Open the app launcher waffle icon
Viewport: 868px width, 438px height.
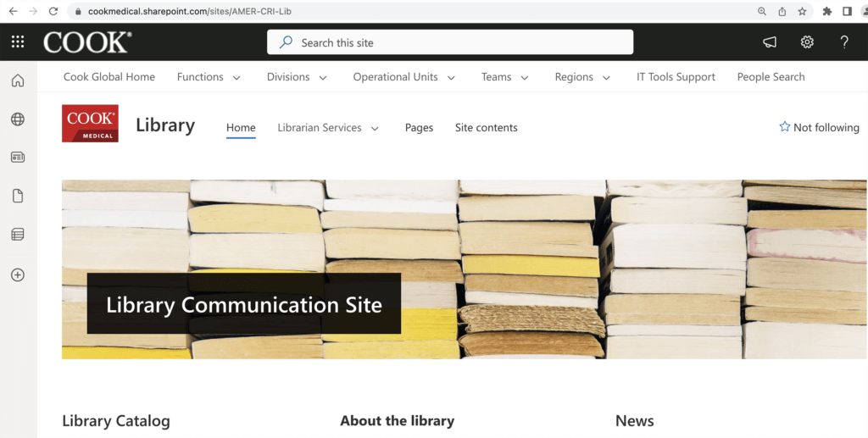tap(18, 42)
